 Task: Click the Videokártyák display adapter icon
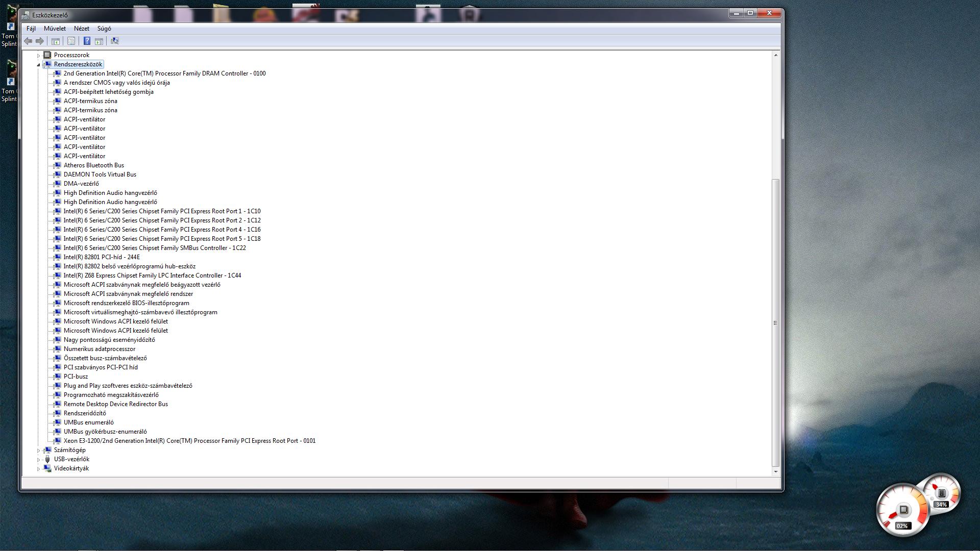47,468
